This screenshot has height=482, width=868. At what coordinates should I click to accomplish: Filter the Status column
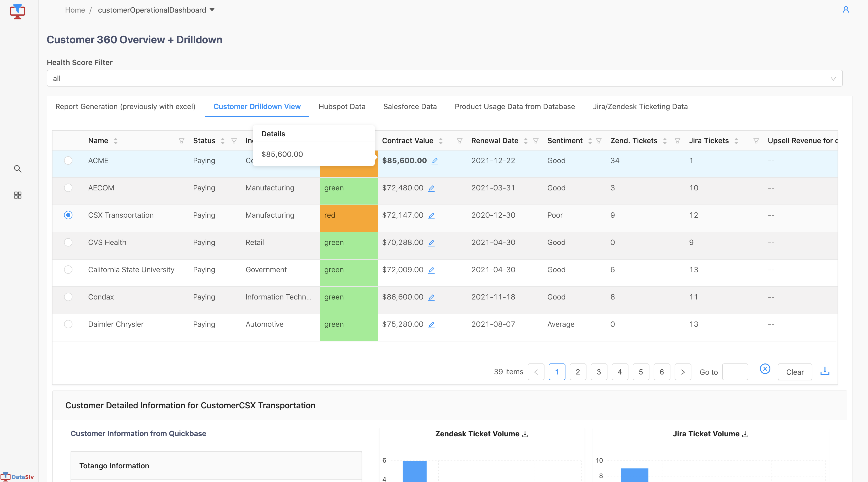point(234,141)
